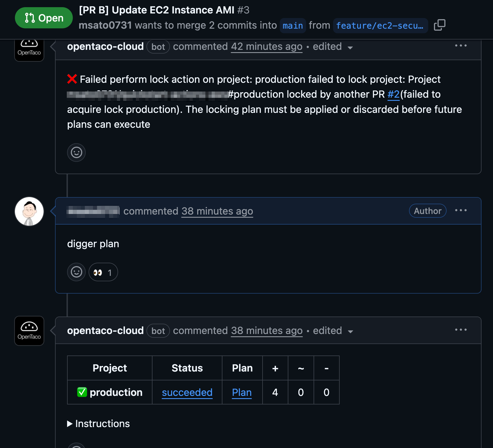The height and width of the screenshot is (448, 493).
Task: Click the green Open pull request badge
Action: tap(44, 17)
